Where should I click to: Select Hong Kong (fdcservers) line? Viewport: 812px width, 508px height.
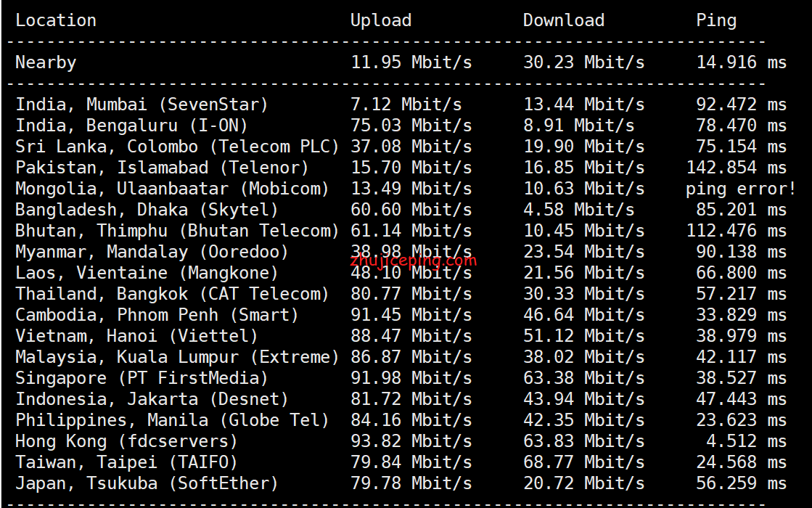point(127,441)
